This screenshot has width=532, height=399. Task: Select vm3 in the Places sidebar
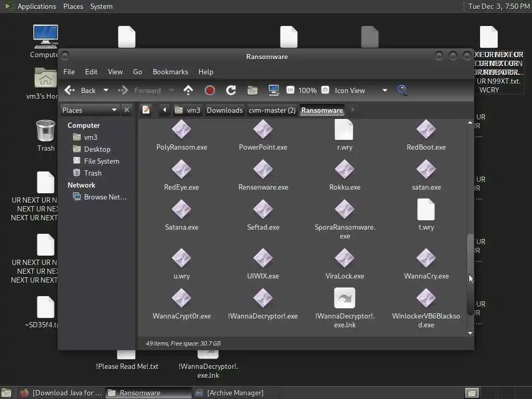[x=85, y=137]
